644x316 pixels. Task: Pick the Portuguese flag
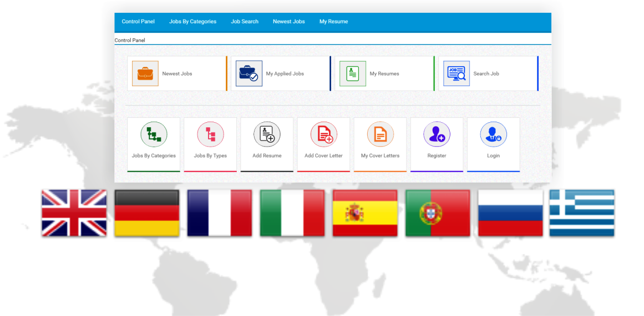[x=438, y=213]
